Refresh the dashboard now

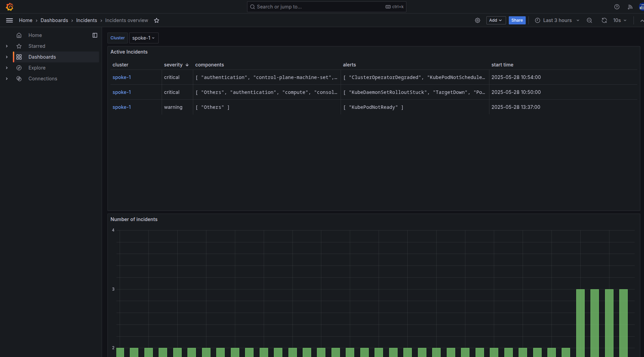tap(604, 20)
